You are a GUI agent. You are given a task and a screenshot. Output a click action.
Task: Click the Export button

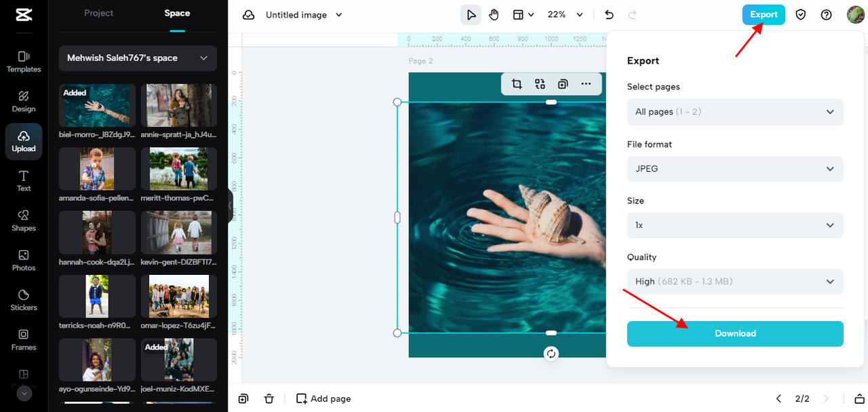click(x=764, y=15)
